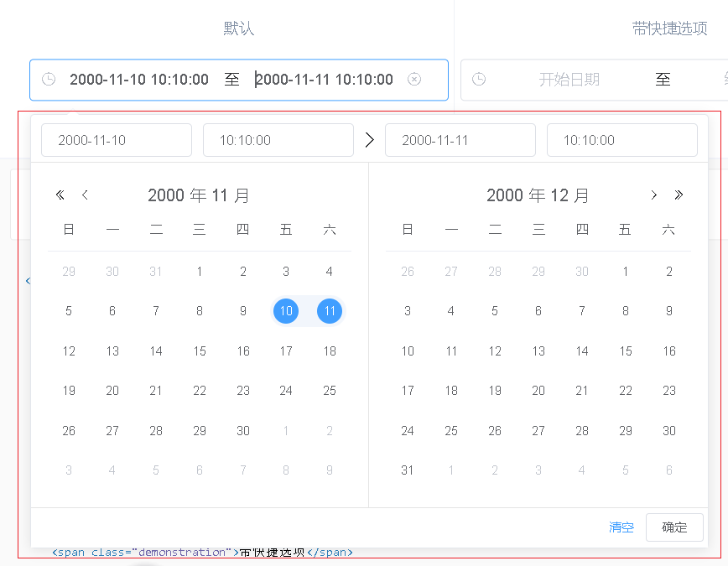This screenshot has height=566, width=728.
Task: Open the start time field showing 10:10:00
Action: (x=278, y=139)
